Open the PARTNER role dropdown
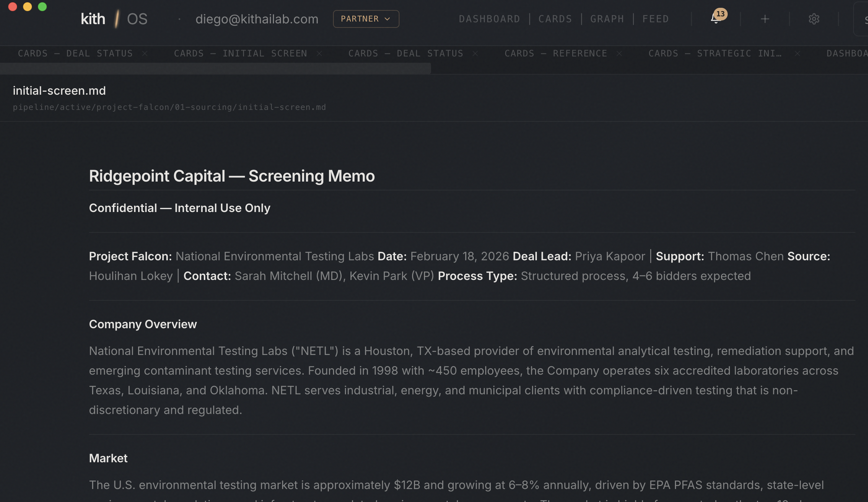 pos(366,19)
